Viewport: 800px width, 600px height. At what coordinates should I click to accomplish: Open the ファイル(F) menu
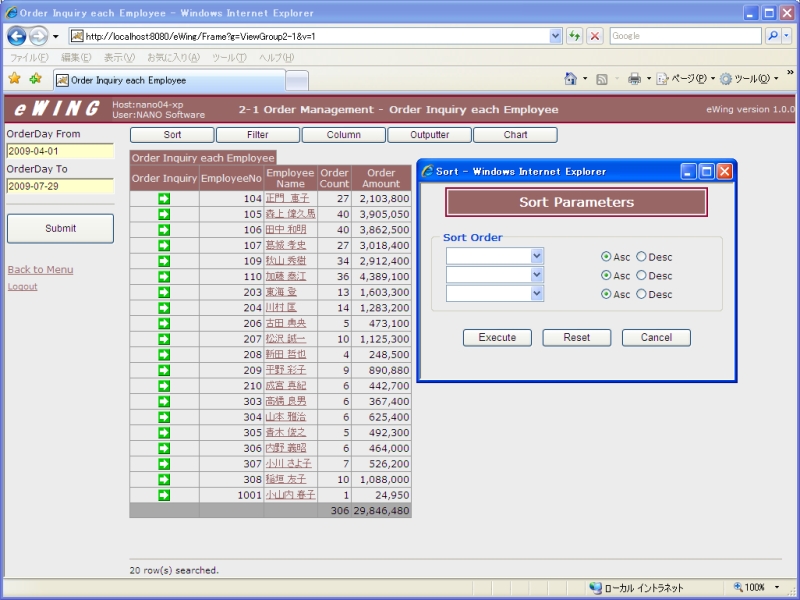tap(29, 58)
